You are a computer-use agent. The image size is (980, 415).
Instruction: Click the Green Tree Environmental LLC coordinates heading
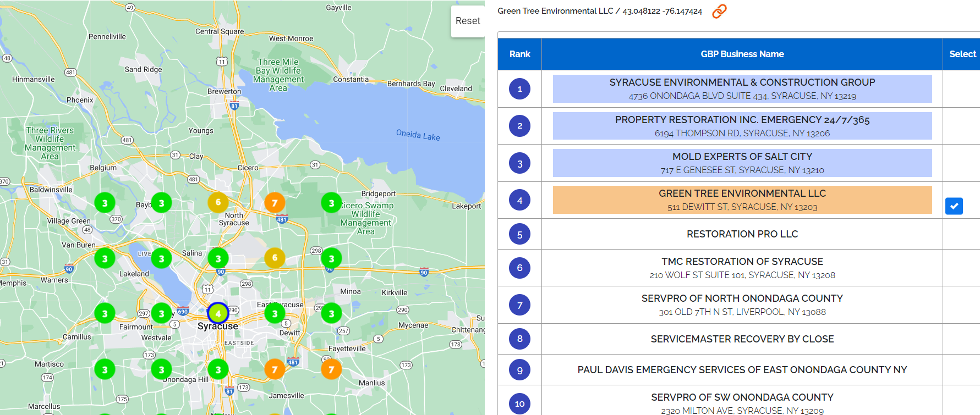click(x=600, y=11)
